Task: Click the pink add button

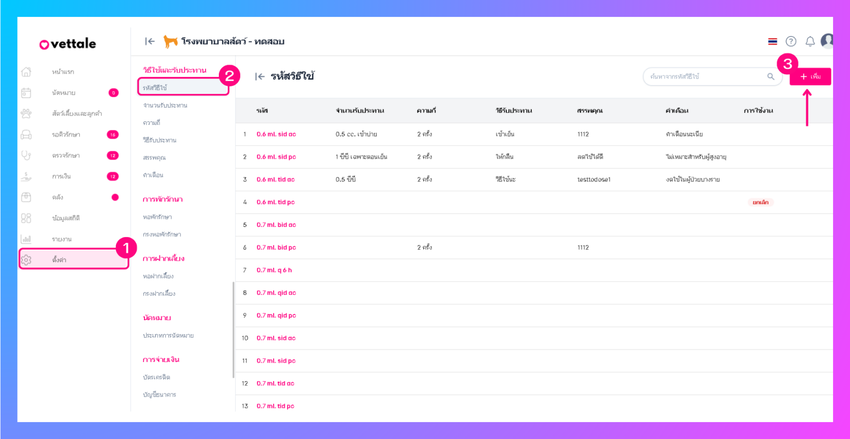Action: 810,76
